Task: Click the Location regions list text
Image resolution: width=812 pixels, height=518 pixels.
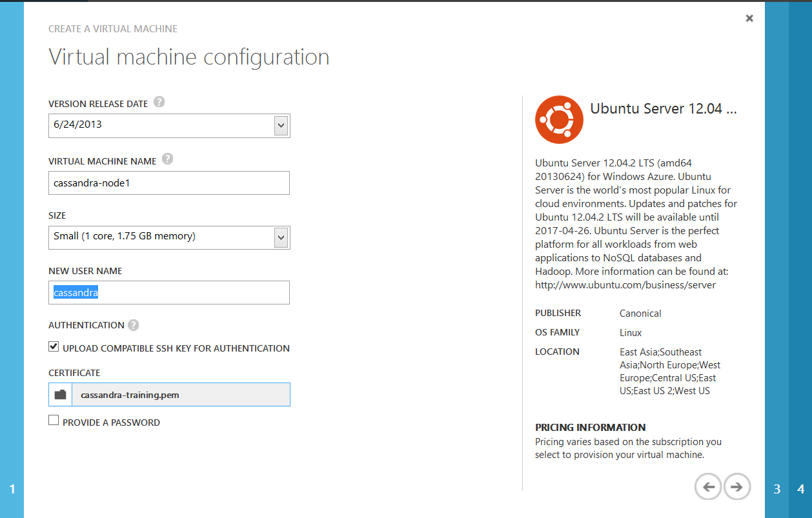Action: tap(670, 372)
